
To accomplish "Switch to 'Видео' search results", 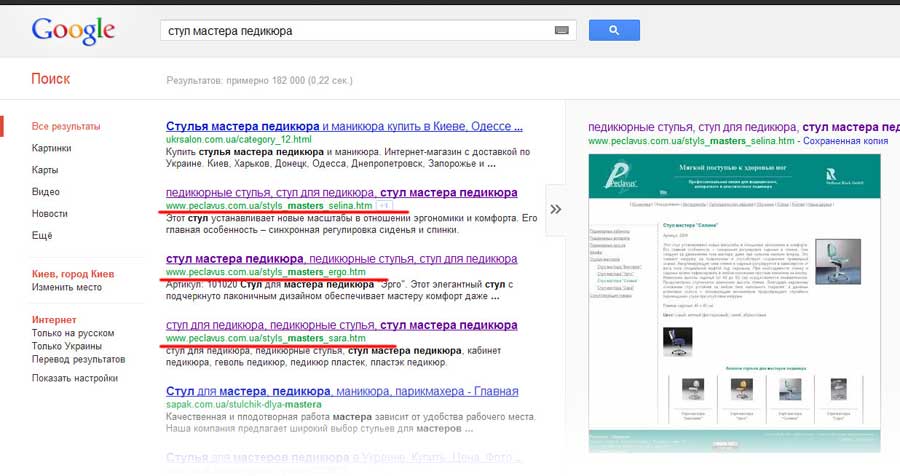I will 45,192.
